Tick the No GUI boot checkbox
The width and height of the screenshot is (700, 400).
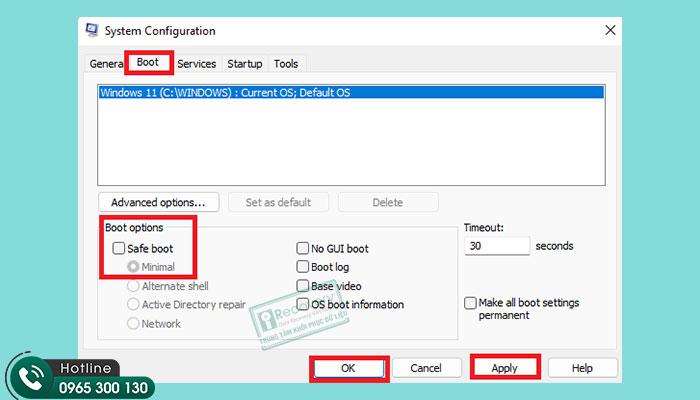click(303, 248)
